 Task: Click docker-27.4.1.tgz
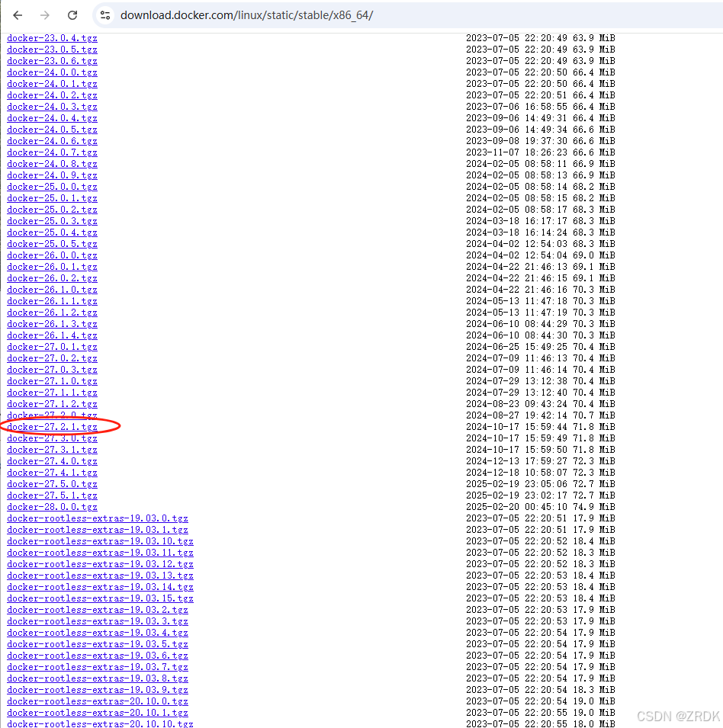(x=52, y=473)
